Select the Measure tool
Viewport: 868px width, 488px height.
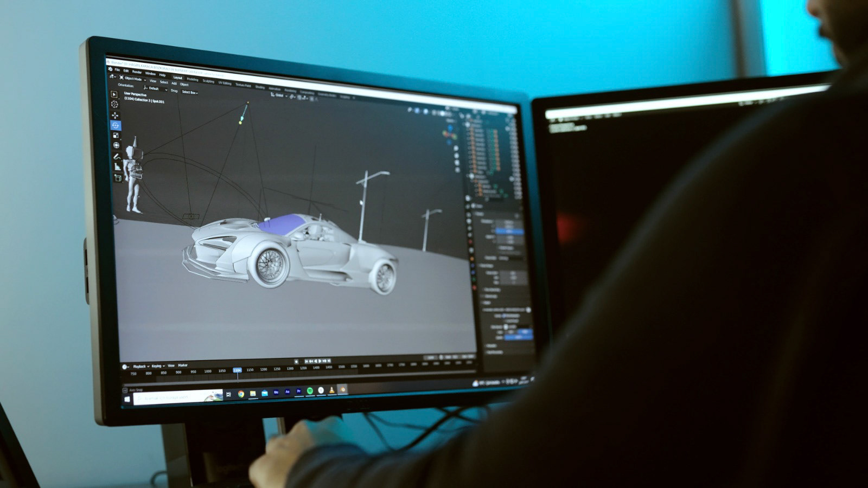(118, 166)
